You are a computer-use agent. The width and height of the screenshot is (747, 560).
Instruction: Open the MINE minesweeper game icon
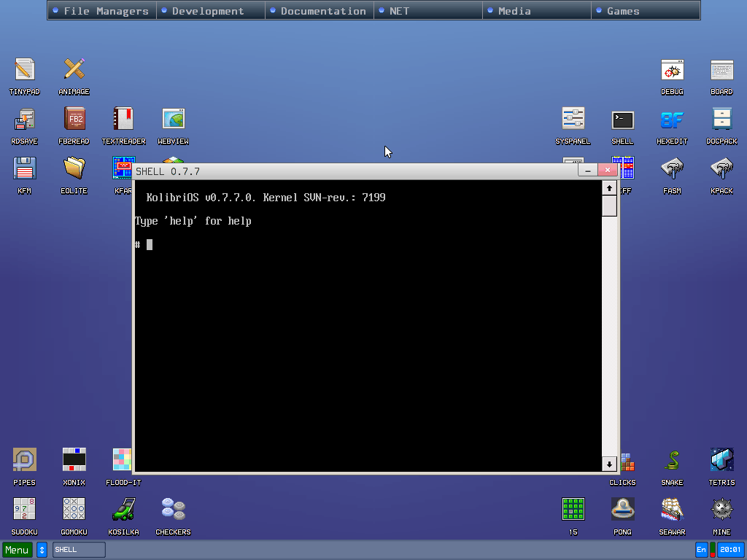point(721,509)
